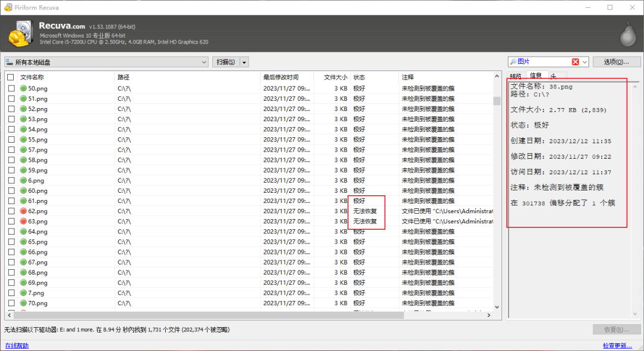This screenshot has height=351, width=644.
Task: Click the file list scroll-up arrow
Action: pyautogui.click(x=497, y=76)
